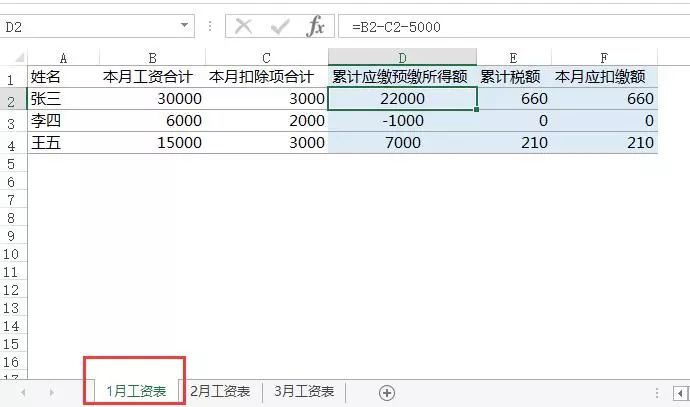Screen dimensions: 690x407
Task: Switch to the 2月工资表 sheet tab
Action: click(220, 391)
